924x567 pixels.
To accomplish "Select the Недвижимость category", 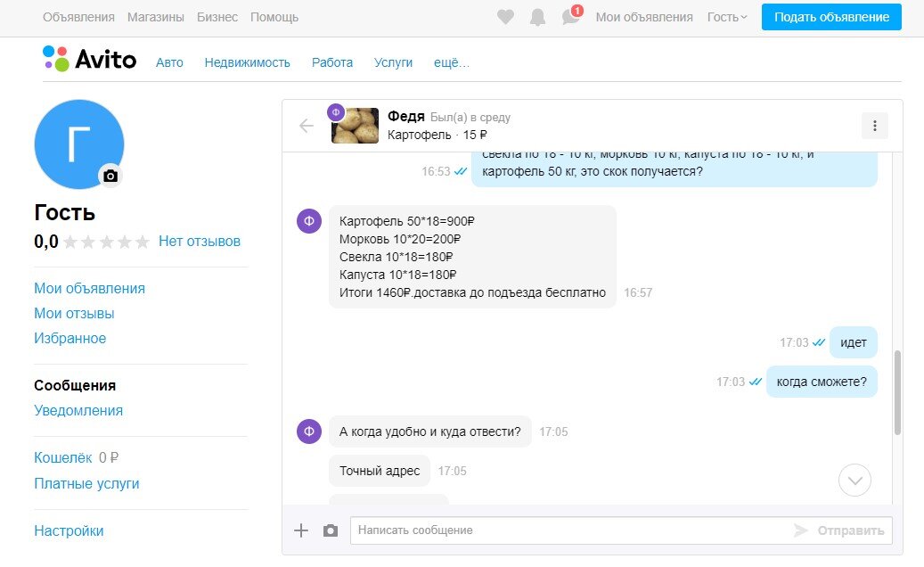I will click(x=247, y=62).
